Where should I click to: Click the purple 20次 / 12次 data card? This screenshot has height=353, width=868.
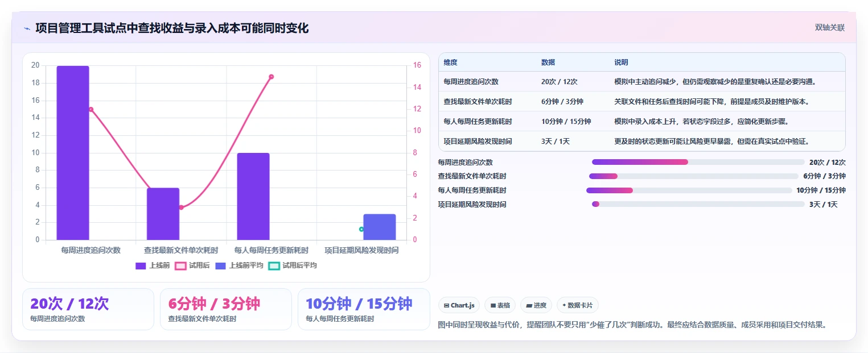[88, 309]
